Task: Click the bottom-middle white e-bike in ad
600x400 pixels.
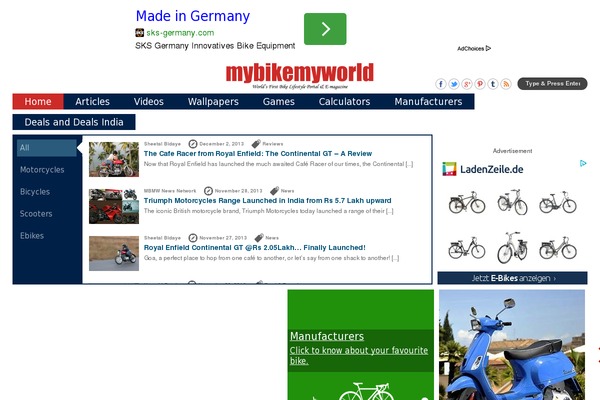Action: coord(512,248)
